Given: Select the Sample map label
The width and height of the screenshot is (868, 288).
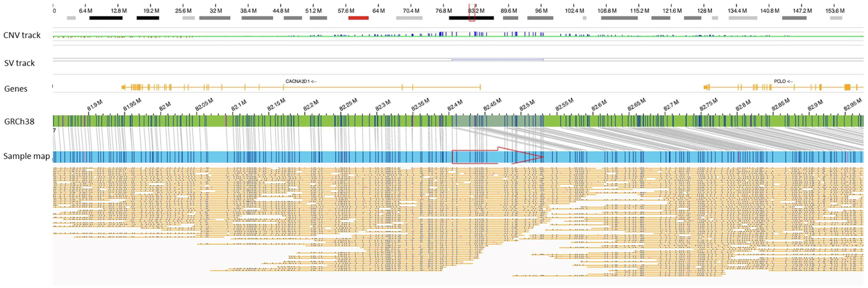Looking at the screenshot, I should (x=26, y=156).
